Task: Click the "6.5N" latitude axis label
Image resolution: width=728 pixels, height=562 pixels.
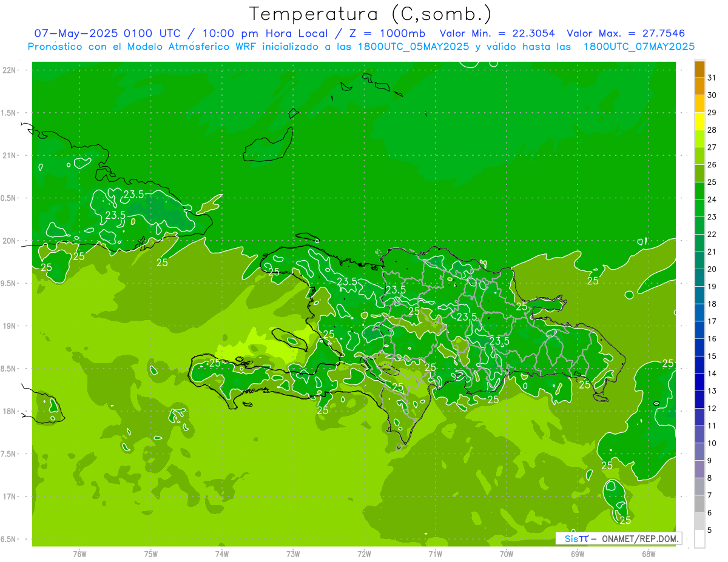Action: 9,539
